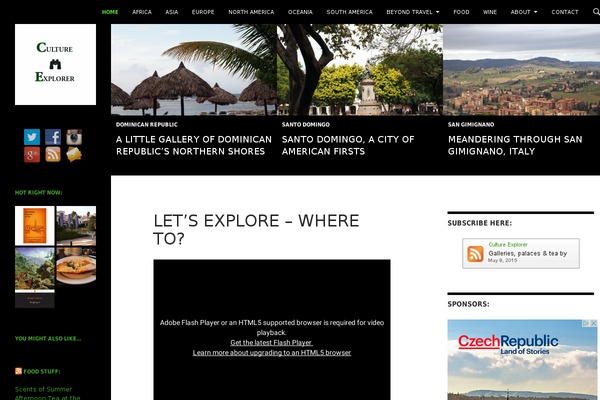Viewport: 600px width, 400px height.
Task: Go to the Europe menu item
Action: pyautogui.click(x=203, y=12)
